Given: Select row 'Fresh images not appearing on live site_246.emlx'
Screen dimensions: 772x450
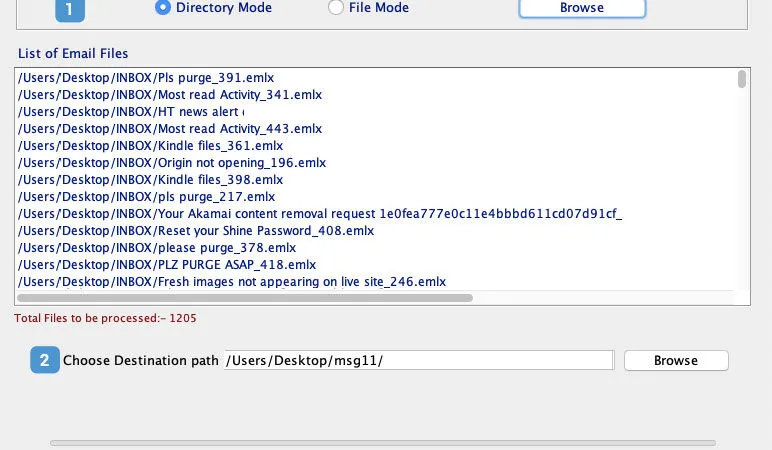Looking at the screenshot, I should tap(376, 282).
